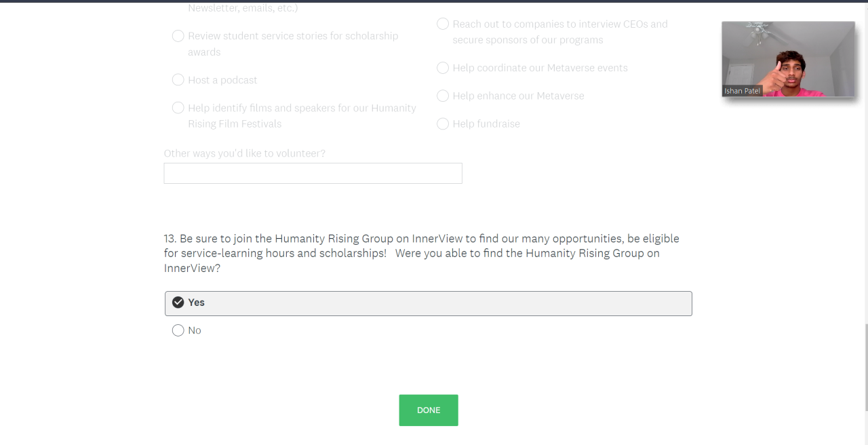Click the DONE button
868x445 pixels.
[x=429, y=410]
